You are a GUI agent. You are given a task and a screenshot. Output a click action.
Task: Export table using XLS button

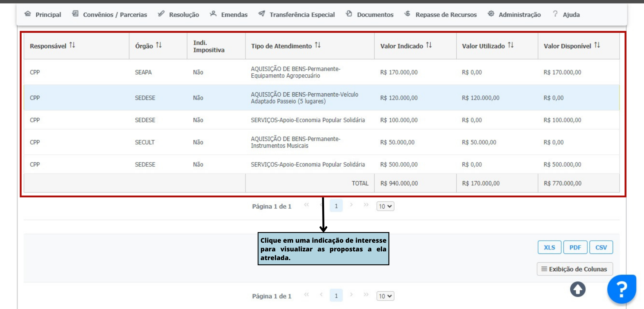click(549, 247)
